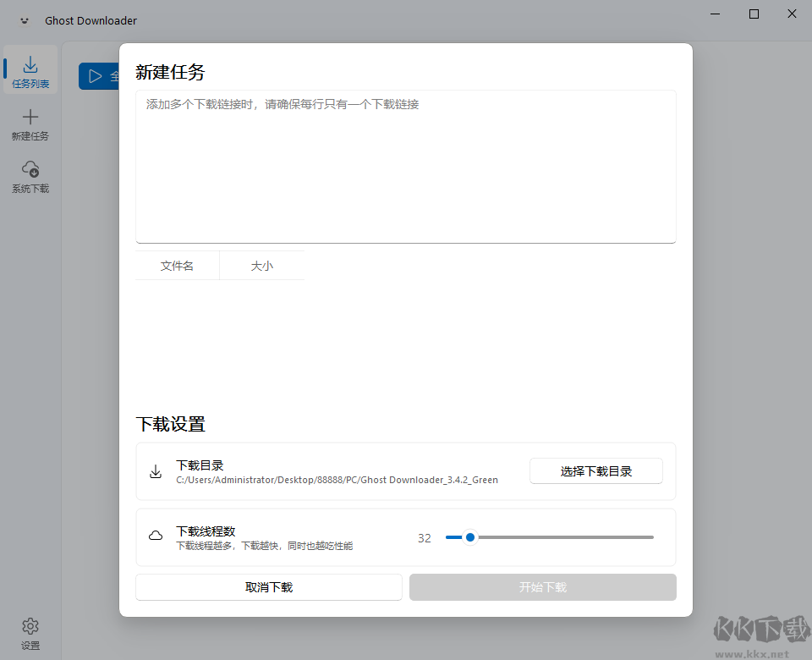Click the 取消下载 button
812x660 pixels.
pyautogui.click(x=269, y=587)
